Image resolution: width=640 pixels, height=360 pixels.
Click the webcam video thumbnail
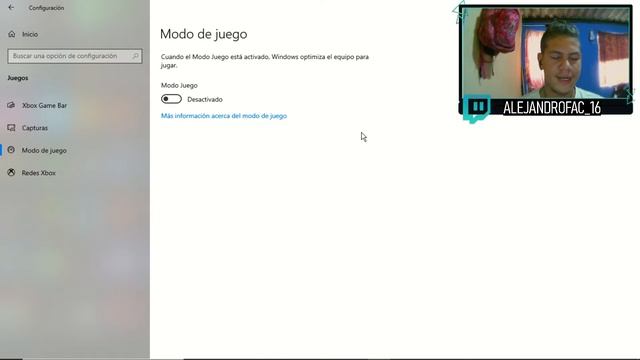coord(546,53)
